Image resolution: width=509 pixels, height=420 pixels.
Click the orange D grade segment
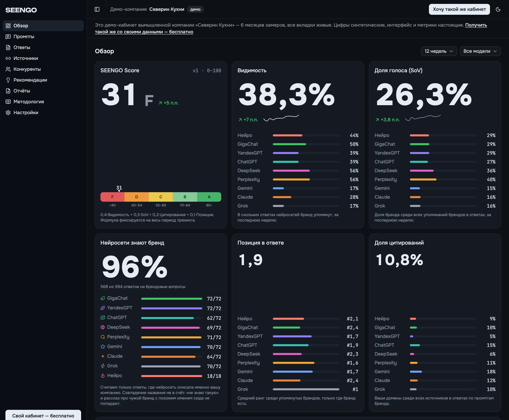137,197
